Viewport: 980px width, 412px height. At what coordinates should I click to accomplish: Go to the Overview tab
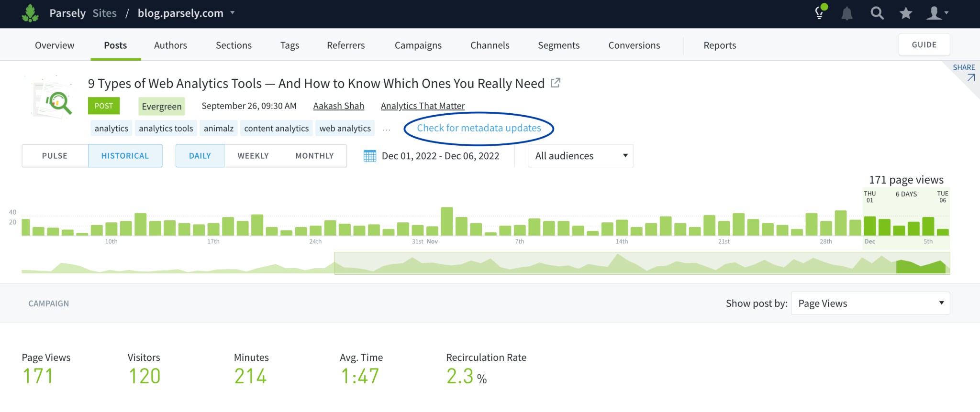[x=55, y=45]
